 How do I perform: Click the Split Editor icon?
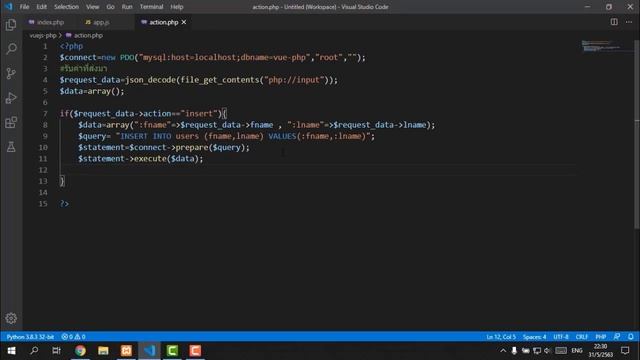pyautogui.click(x=614, y=22)
